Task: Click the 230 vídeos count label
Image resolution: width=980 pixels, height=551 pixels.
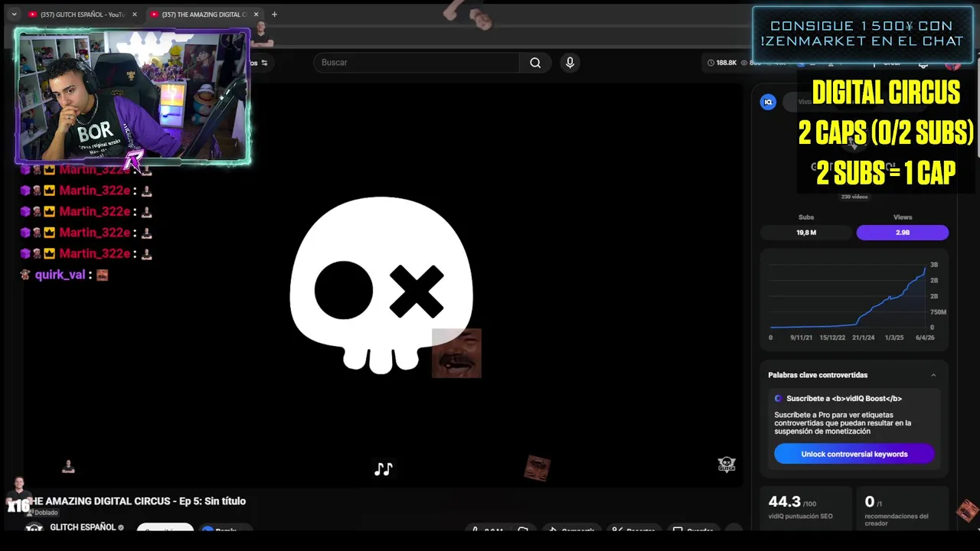Action: (854, 197)
